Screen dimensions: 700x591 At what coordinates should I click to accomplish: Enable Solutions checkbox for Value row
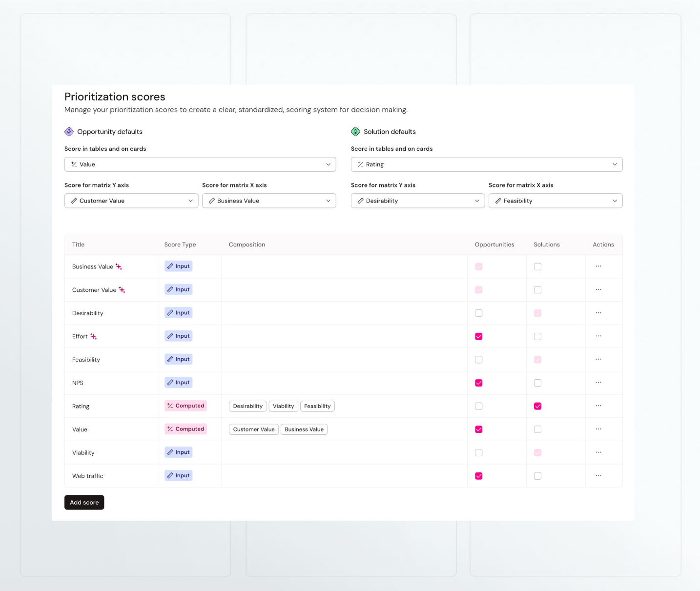pos(537,429)
